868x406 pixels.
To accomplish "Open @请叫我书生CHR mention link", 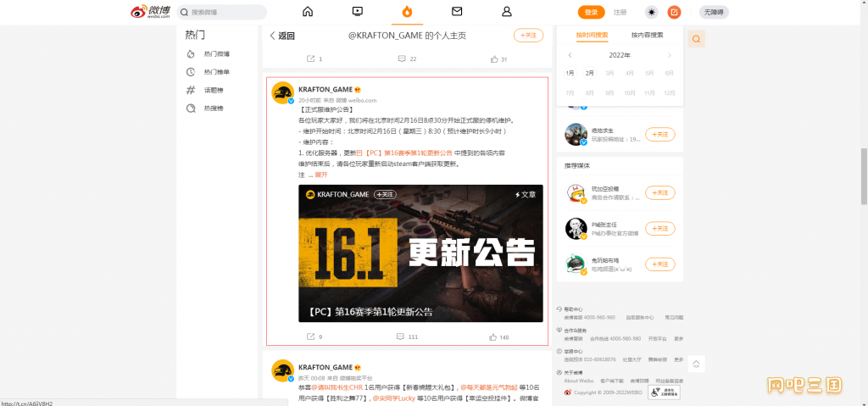I will coord(337,387).
